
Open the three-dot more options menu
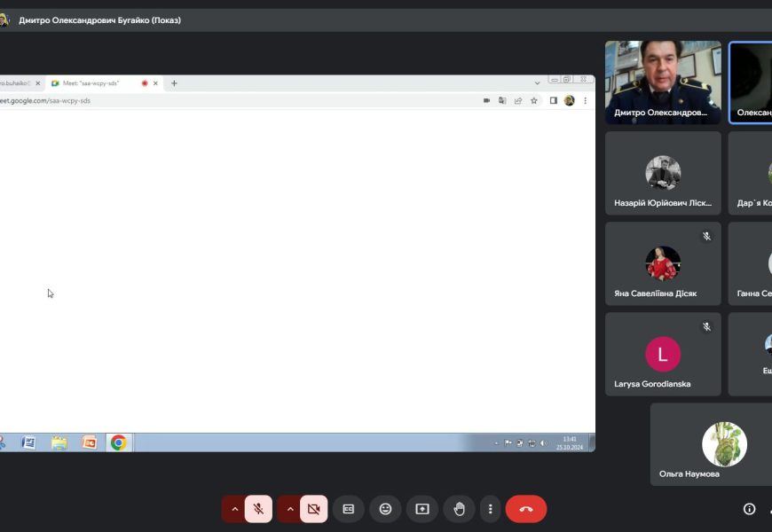coord(490,509)
